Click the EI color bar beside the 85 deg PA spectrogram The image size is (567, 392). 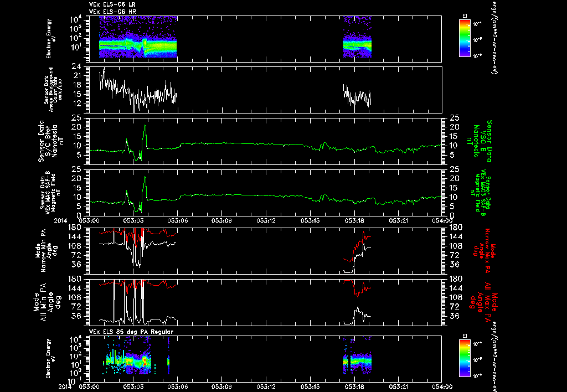pyautogui.click(x=465, y=358)
